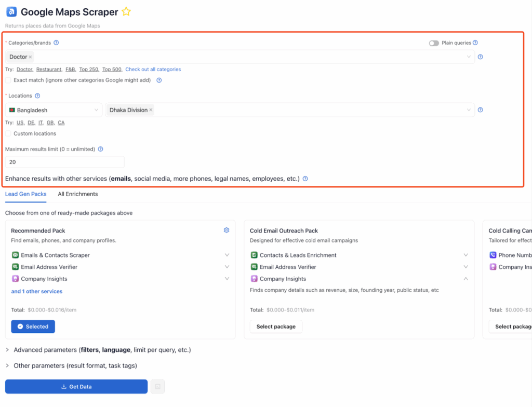Switch to the All Enrichments tab
Screen dimensions: 532x407
pos(77,194)
